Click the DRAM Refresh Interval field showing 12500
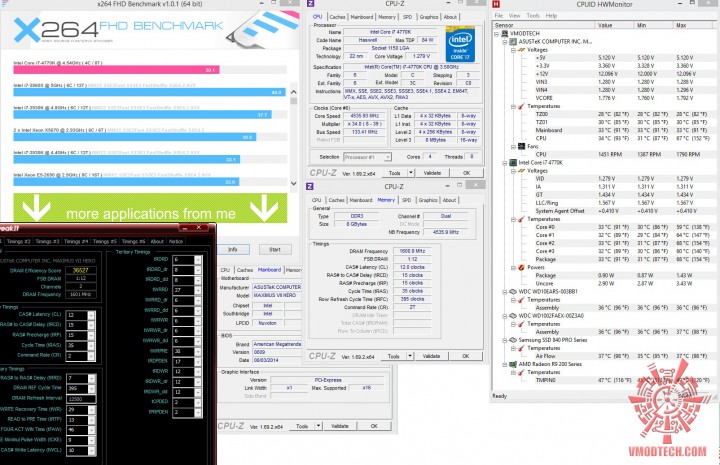 tap(81, 399)
